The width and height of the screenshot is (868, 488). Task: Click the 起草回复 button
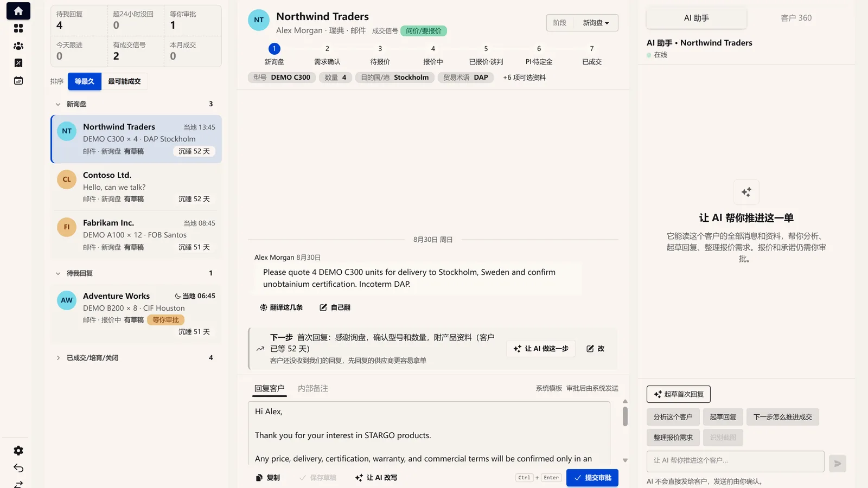723,417
